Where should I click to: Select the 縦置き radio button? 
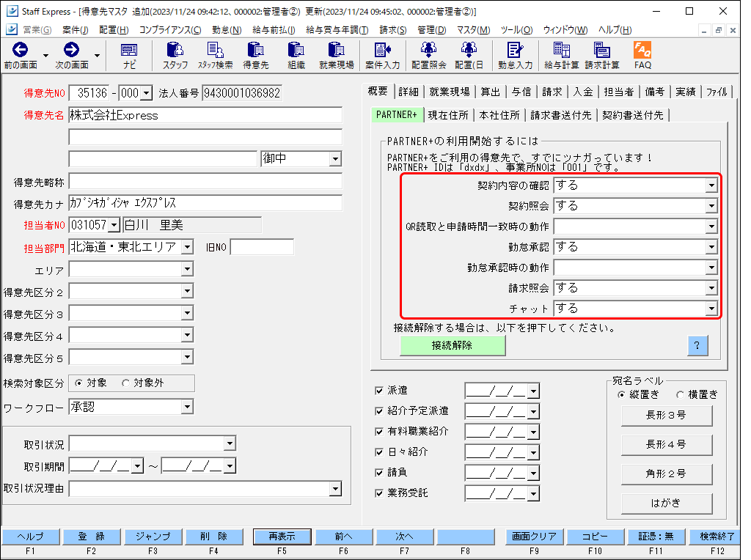[x=621, y=395]
